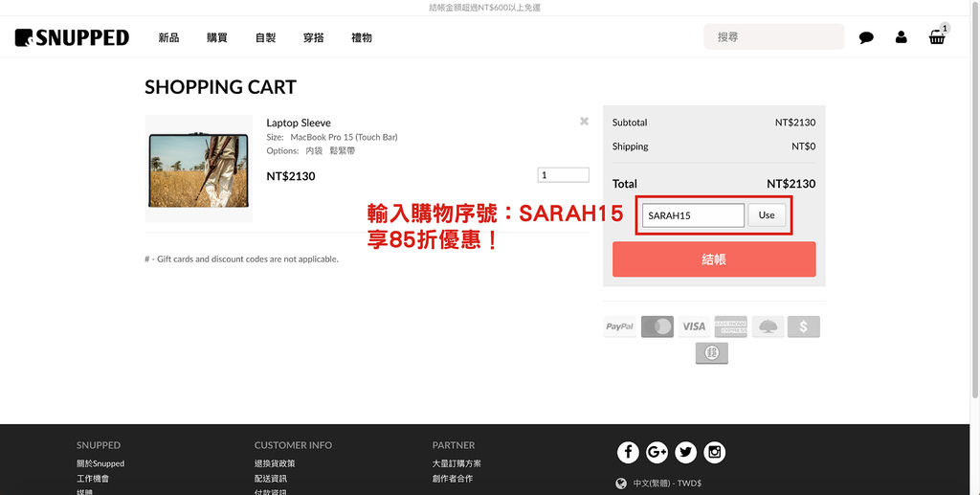Click the globe language icon
Screen dimensions: 980x495
click(621, 484)
